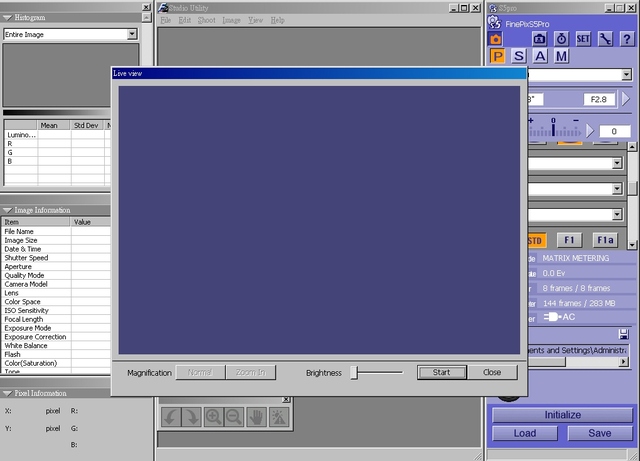Click the Mean column header
The image size is (640, 461).
point(54,125)
